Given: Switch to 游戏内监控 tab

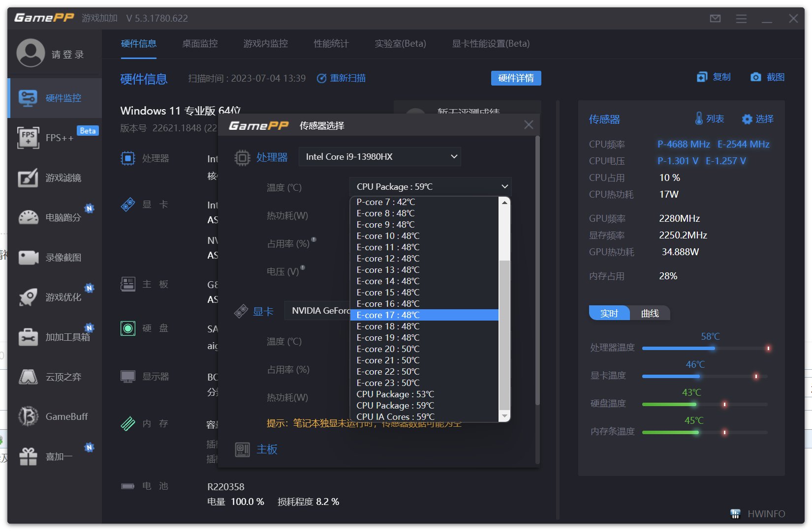Looking at the screenshot, I should tap(266, 44).
